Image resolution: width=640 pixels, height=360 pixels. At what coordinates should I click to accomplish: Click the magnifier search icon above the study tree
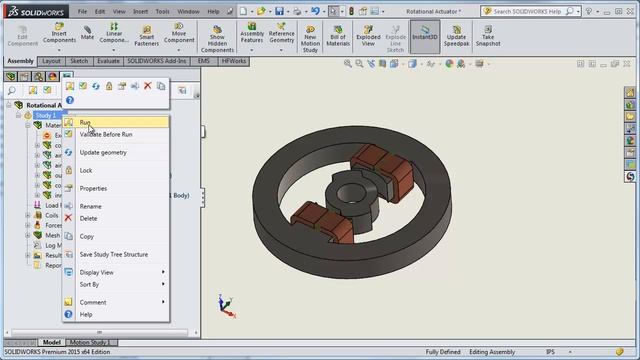12,90
